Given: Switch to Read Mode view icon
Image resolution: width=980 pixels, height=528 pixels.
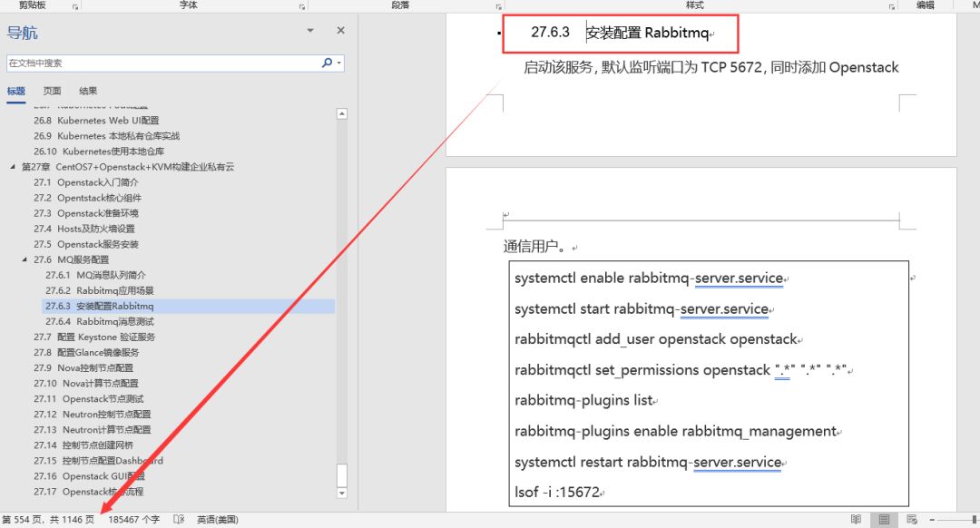Looking at the screenshot, I should click(857, 519).
